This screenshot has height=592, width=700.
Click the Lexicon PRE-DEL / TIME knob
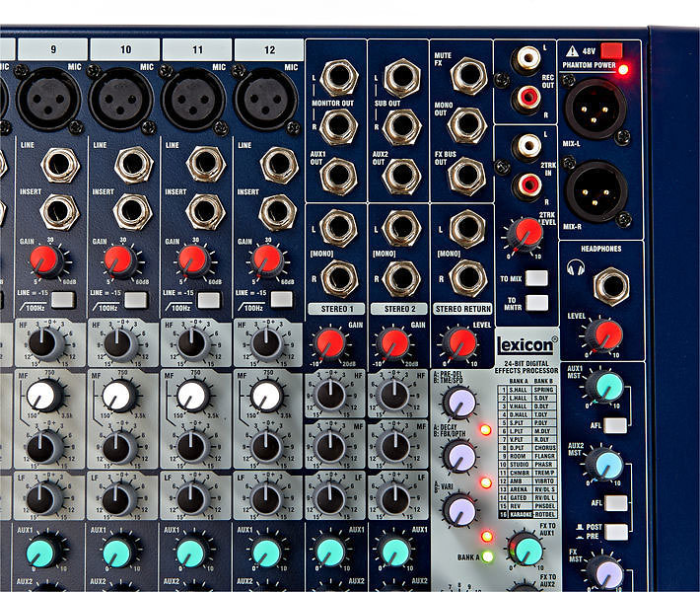pos(460,403)
